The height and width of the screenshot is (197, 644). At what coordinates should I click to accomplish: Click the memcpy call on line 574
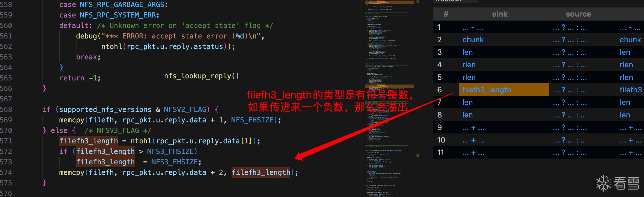click(x=72, y=173)
